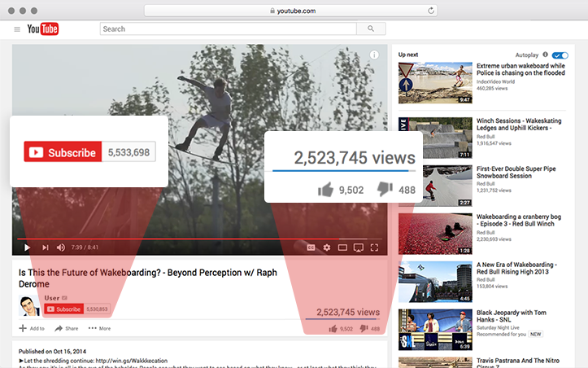The image size is (588, 368).
Task: Open A New Era of Wakeboarding title
Action: tap(516, 268)
